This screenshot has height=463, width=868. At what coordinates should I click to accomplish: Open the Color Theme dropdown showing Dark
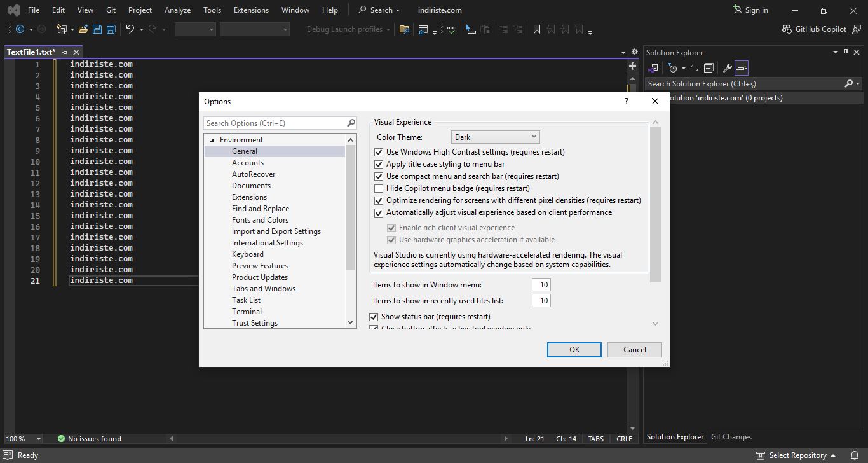(x=496, y=137)
